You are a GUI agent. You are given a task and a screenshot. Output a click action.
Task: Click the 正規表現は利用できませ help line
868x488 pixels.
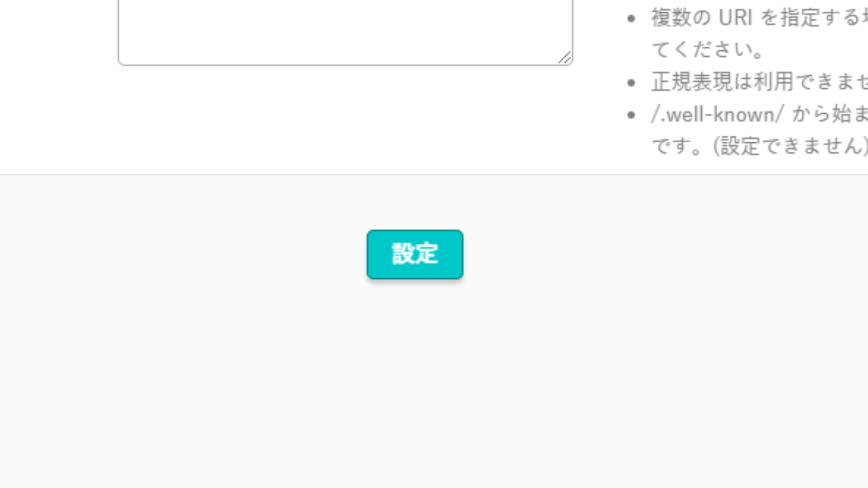[759, 82]
